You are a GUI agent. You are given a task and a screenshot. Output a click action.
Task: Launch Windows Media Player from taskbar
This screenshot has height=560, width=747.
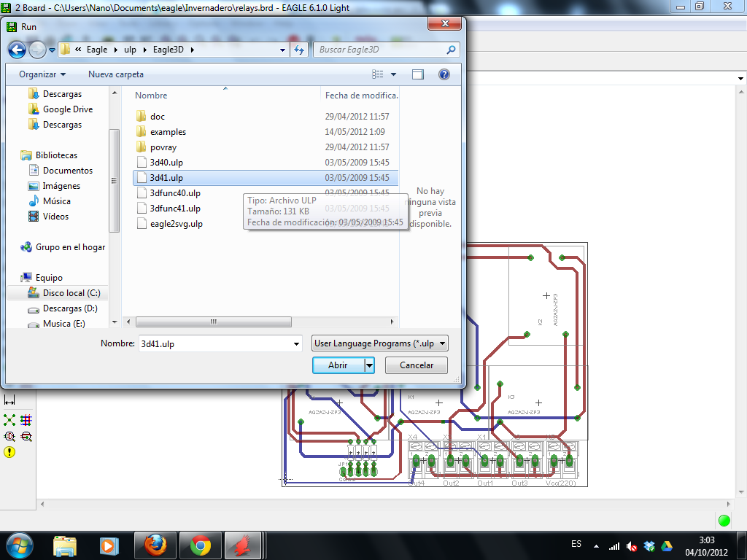(108, 545)
